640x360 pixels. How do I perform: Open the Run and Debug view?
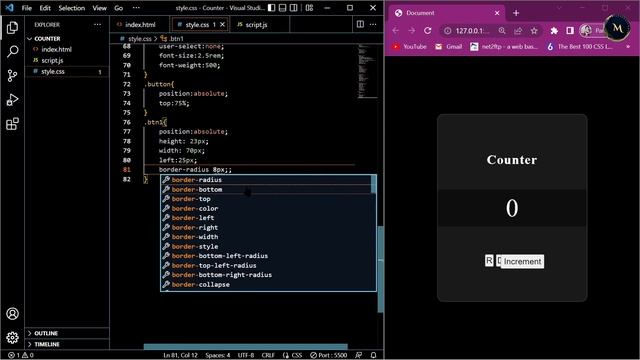pyautogui.click(x=12, y=100)
